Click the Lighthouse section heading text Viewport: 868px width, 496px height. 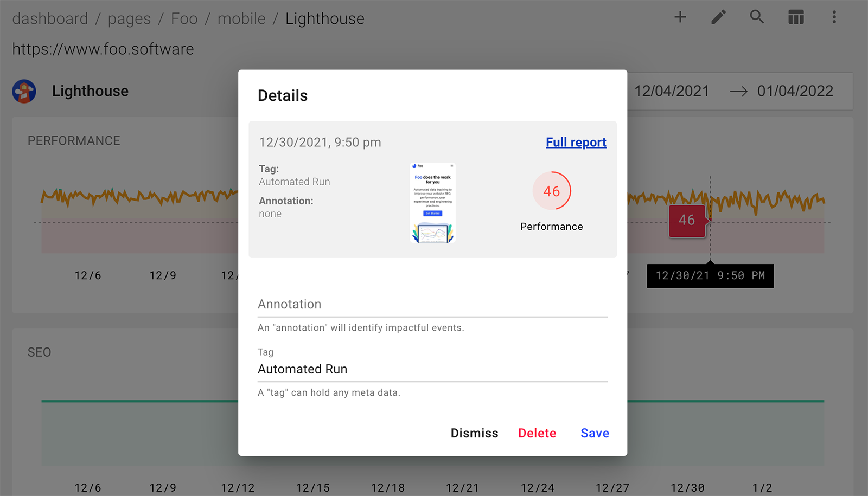pos(90,91)
